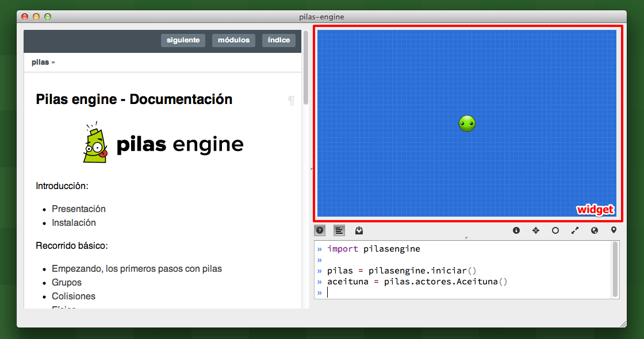The image size is (644, 339).
Task: Click the green olive actor
Action: click(x=467, y=123)
